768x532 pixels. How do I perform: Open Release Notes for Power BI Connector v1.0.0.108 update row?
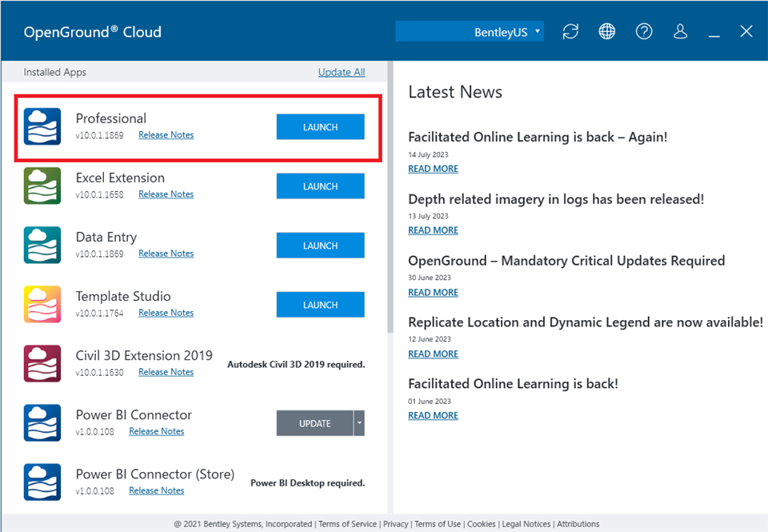coord(157,431)
